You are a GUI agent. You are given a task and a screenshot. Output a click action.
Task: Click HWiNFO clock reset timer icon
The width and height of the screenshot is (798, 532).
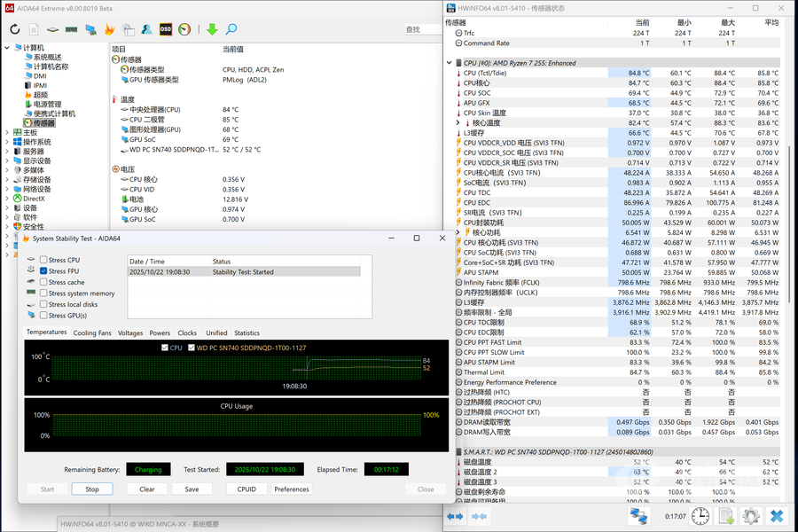(x=700, y=516)
